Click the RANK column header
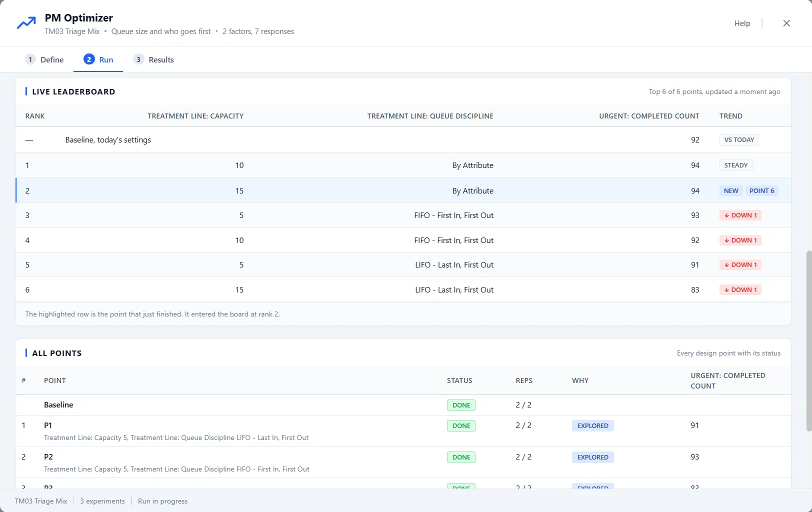 35,116
